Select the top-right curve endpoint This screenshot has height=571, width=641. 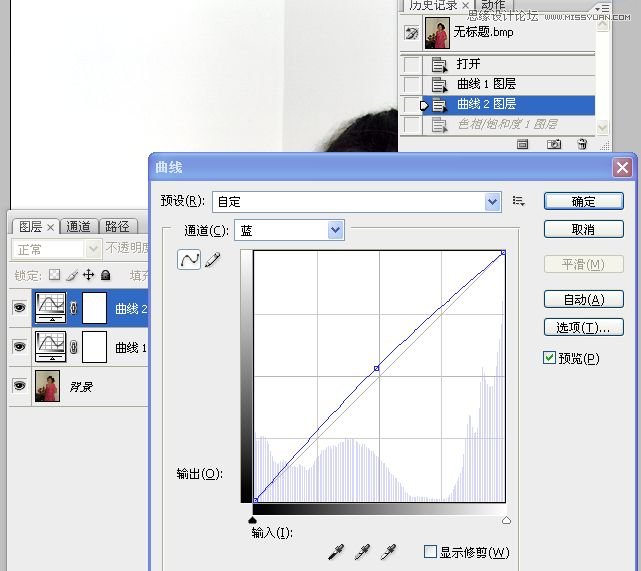(x=503, y=253)
